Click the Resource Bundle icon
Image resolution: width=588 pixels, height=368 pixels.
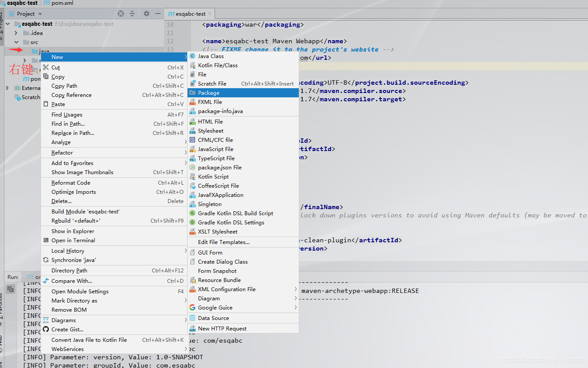tap(192, 280)
